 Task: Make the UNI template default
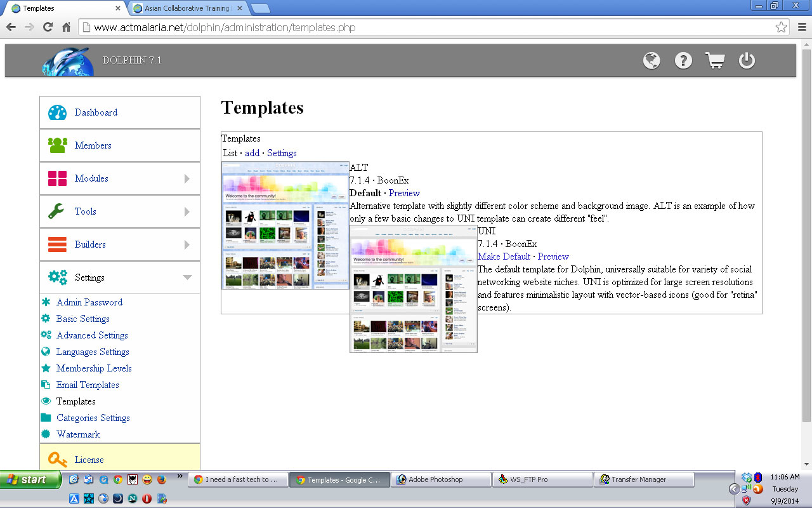coord(504,257)
